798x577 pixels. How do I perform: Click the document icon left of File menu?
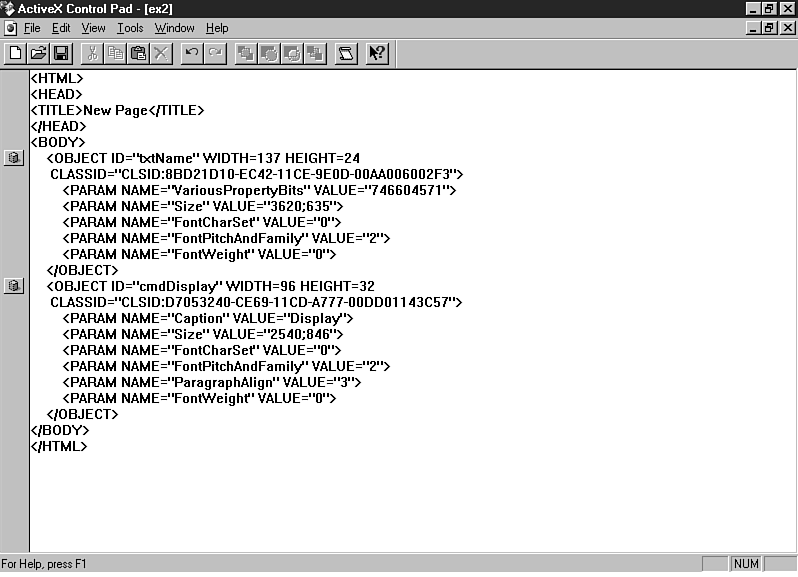10,28
